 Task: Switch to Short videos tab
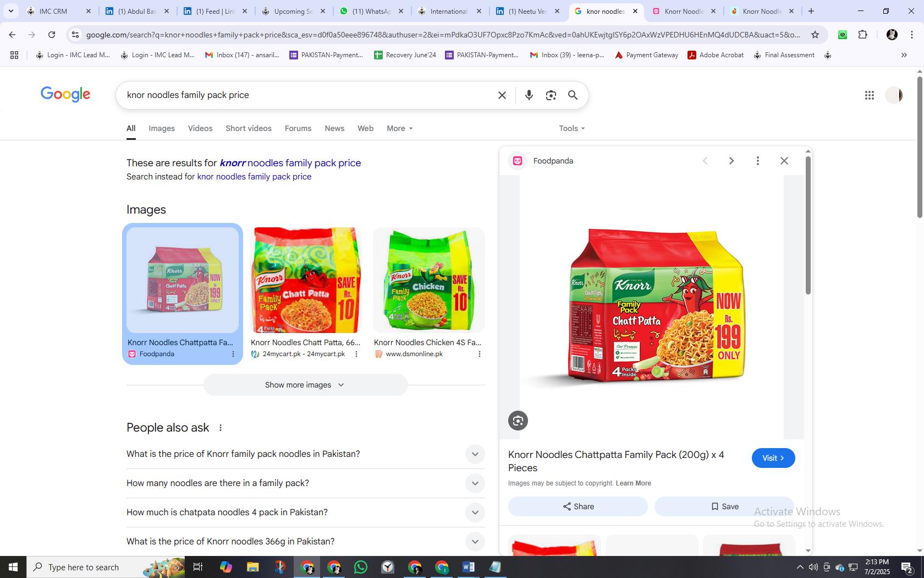(249, 128)
